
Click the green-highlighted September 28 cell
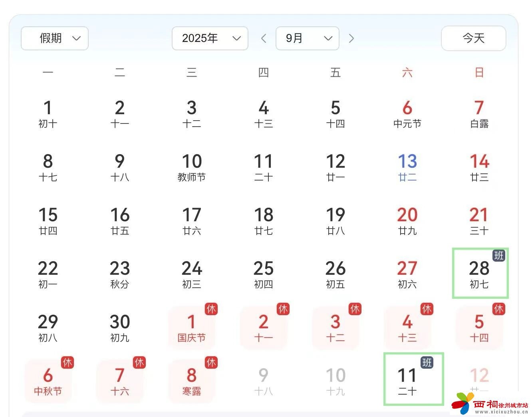(479, 274)
